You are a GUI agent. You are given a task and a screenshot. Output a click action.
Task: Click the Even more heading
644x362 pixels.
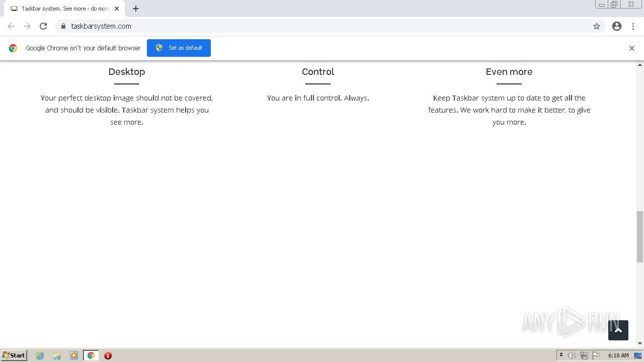[509, 72]
